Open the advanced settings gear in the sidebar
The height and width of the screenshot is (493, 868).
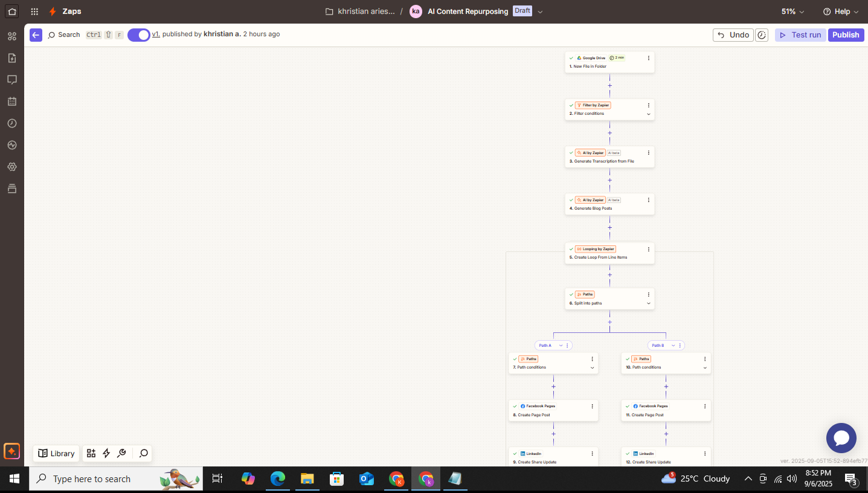12,167
